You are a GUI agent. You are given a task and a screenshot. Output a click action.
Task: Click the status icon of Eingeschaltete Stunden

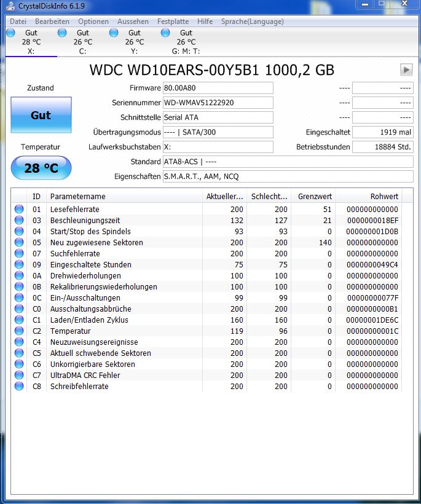click(19, 264)
